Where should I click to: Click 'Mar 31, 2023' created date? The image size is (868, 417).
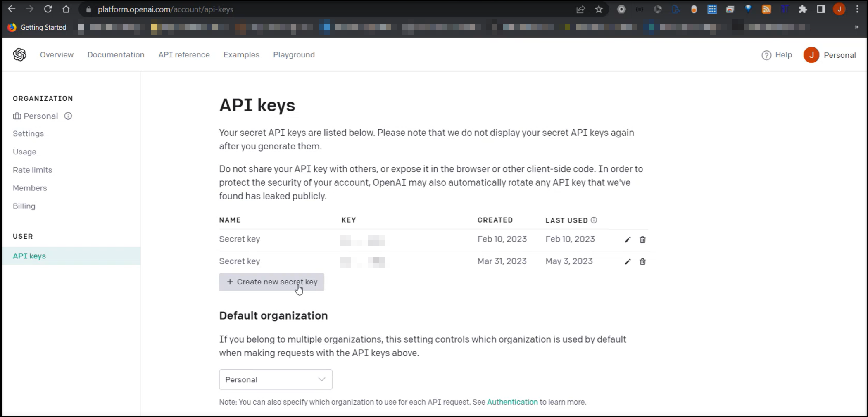pyautogui.click(x=502, y=261)
